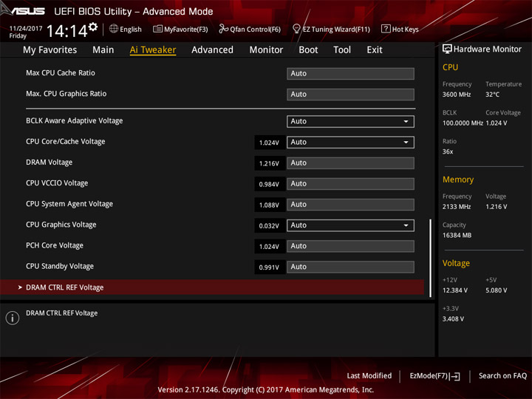The image size is (532, 399).
Task: Click the BCLK Aware Adaptive Voltage label
Action: point(75,120)
